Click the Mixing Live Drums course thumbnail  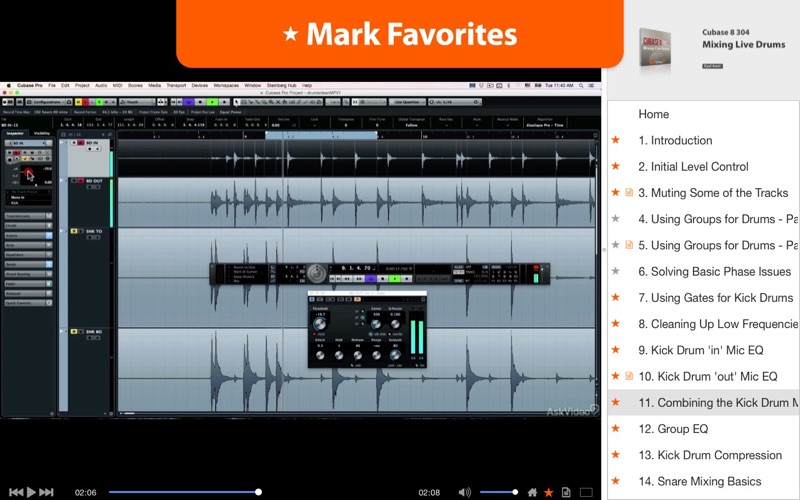(655, 47)
